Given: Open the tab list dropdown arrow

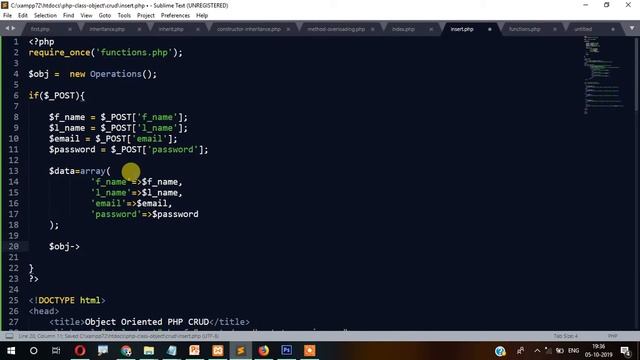Looking at the screenshot, I should pos(632,28).
